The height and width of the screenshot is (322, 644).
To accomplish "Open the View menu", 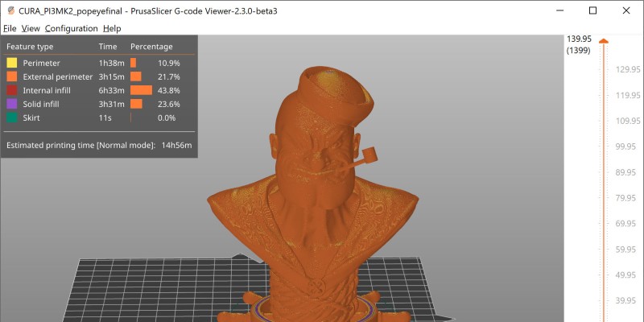I will (31, 28).
